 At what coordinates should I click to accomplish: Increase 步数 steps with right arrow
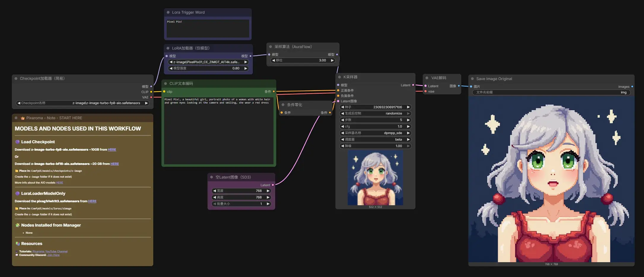(x=408, y=120)
